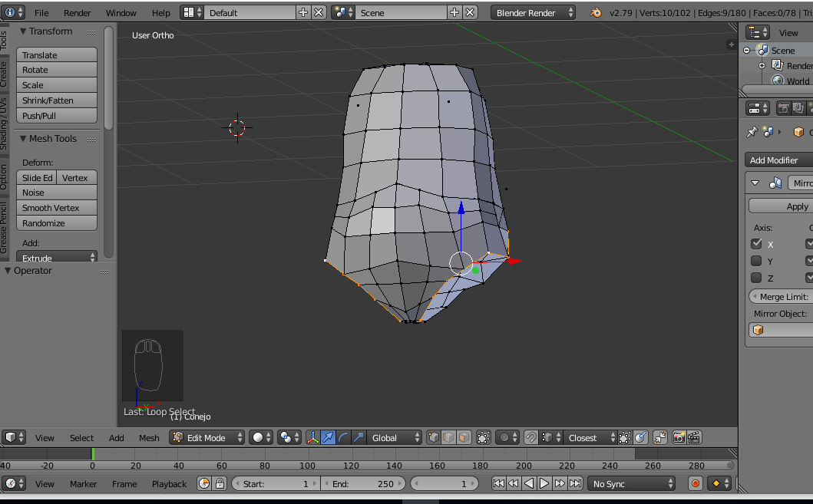
Task: Open the pivot point dropdown
Action: pos(289,438)
